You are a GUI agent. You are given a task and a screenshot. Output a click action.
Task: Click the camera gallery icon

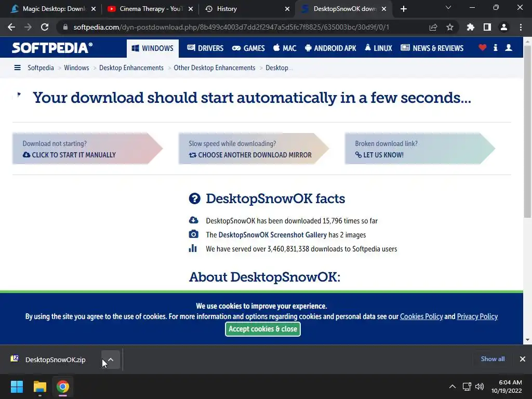pyautogui.click(x=193, y=234)
